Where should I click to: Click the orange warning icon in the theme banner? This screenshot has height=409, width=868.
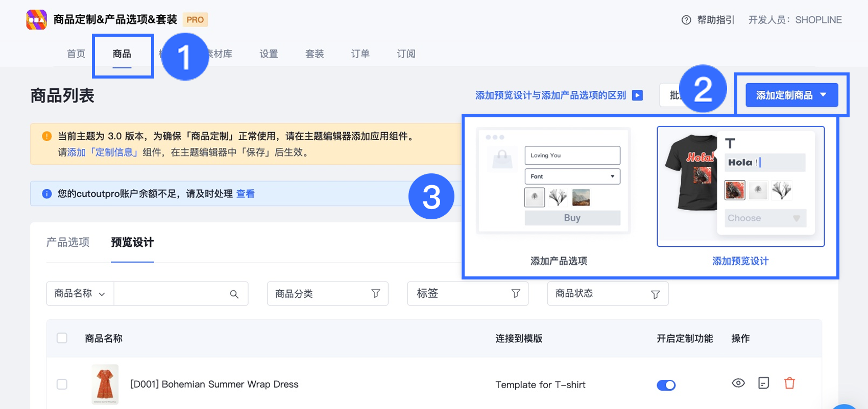coord(46,136)
